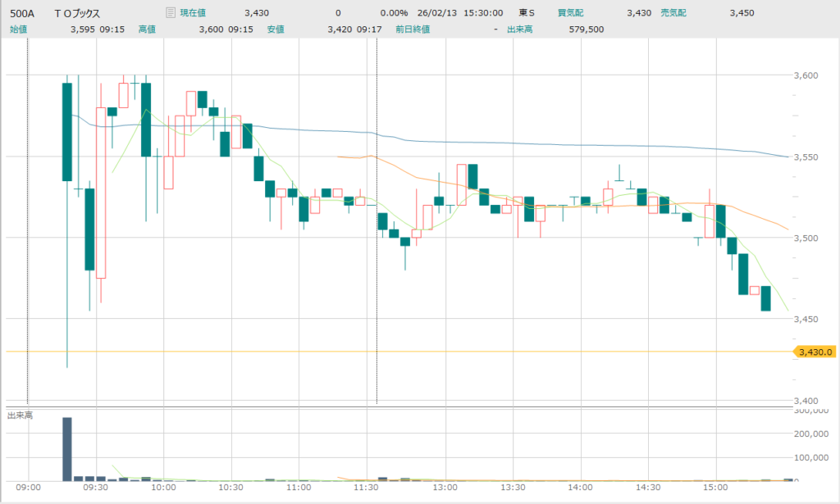Click the 現在値 label

coord(195,13)
